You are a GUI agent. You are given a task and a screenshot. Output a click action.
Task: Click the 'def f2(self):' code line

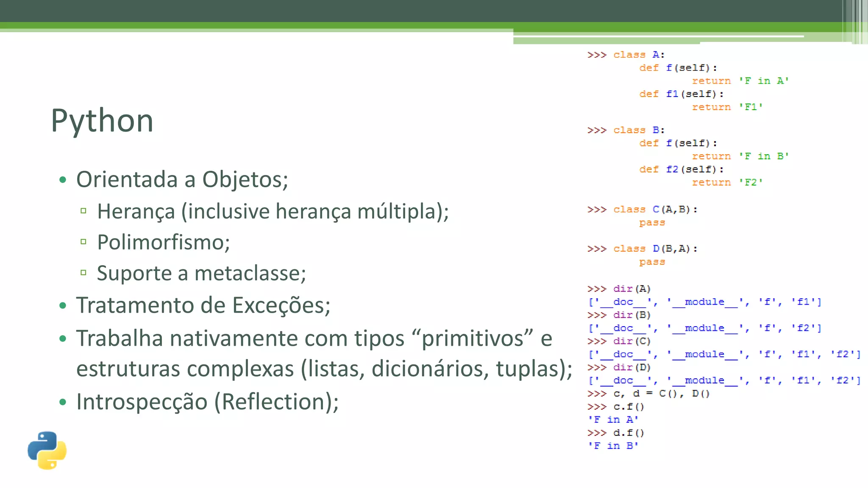click(x=682, y=169)
